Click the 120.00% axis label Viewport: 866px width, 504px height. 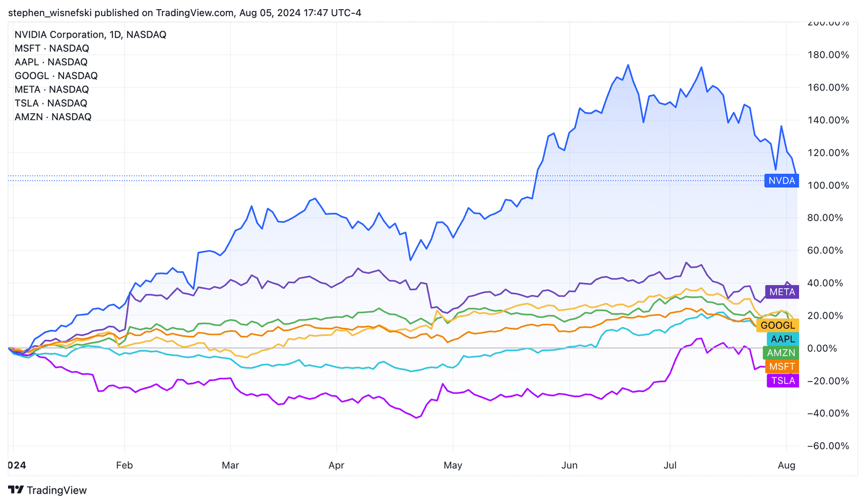828,153
